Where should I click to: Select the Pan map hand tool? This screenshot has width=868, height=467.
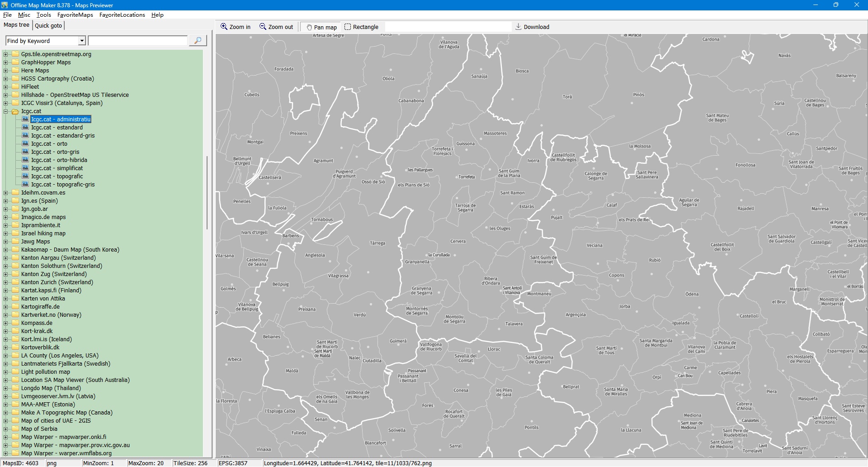(309, 27)
